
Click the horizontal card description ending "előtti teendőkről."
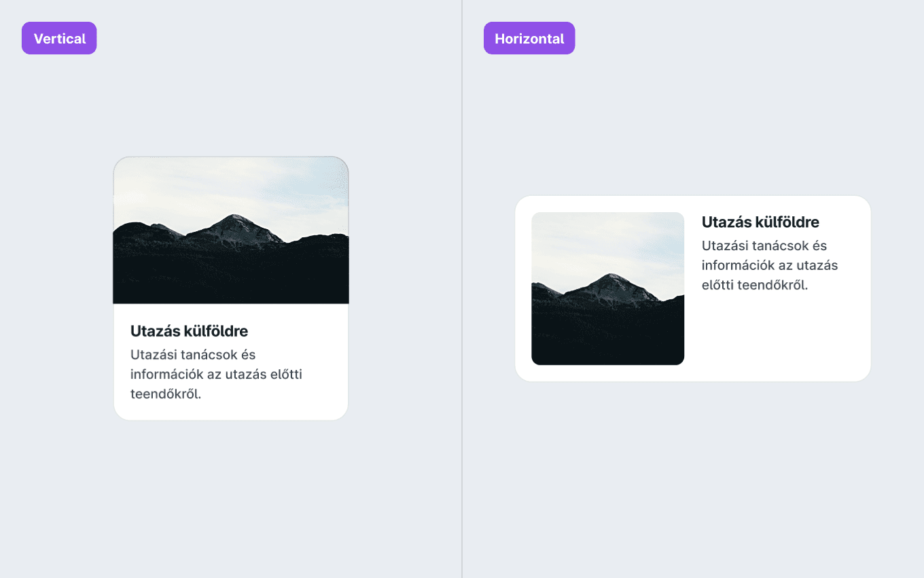point(770,265)
